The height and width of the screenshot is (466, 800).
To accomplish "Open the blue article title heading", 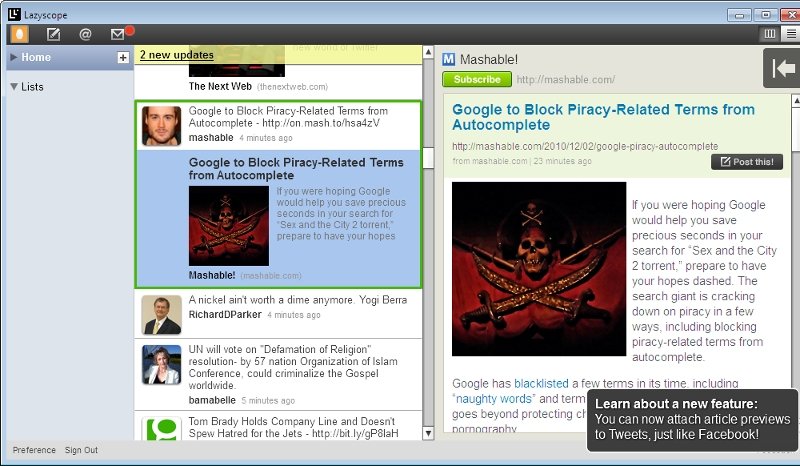I will (x=603, y=117).
